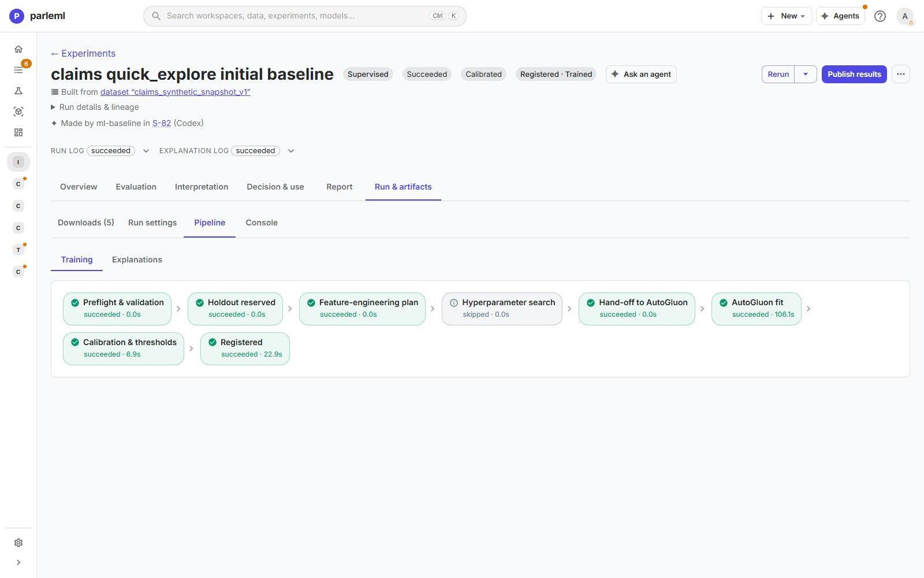
Task: Go back to Experiments link
Action: tap(83, 53)
